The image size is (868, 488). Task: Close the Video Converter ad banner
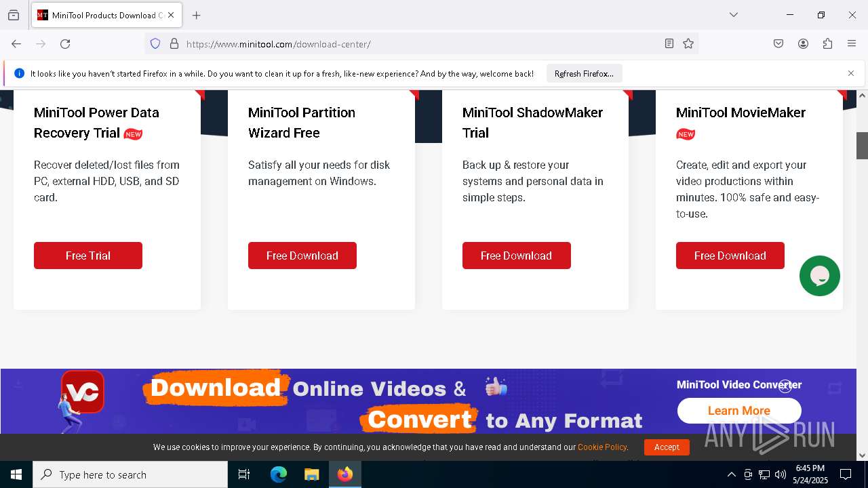coord(785,386)
